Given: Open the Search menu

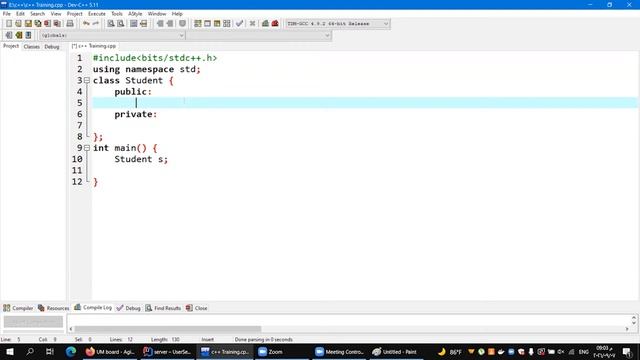Looking at the screenshot, I should coord(37,14).
